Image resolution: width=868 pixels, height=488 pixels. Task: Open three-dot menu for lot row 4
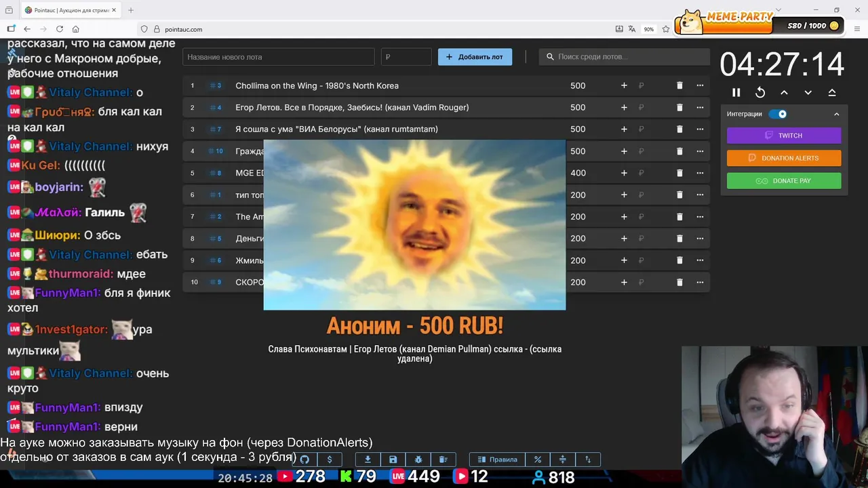(700, 151)
